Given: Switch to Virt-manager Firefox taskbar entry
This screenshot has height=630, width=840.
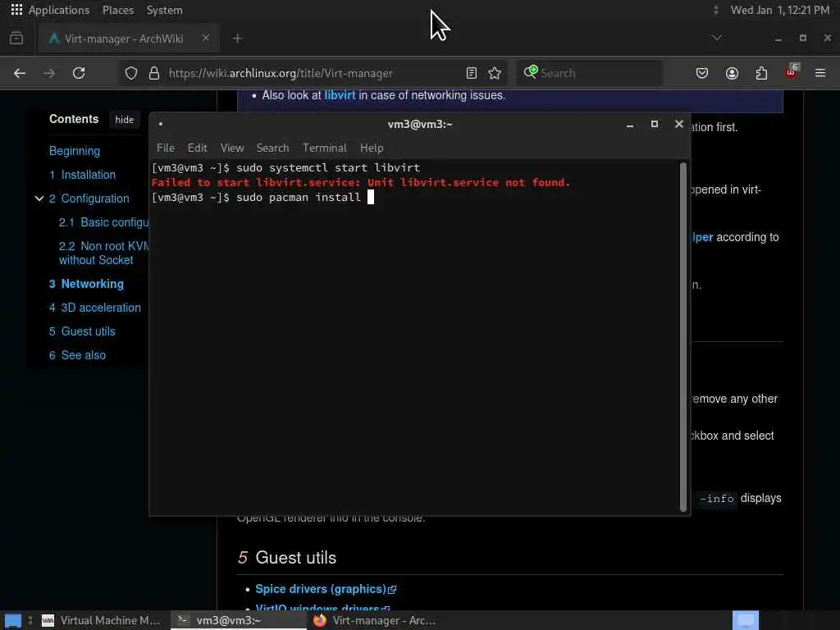Looking at the screenshot, I should click(375, 620).
